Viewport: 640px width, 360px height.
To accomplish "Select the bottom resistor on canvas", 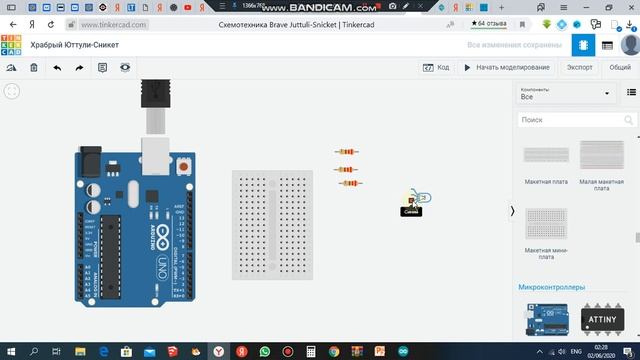I will (x=350, y=183).
